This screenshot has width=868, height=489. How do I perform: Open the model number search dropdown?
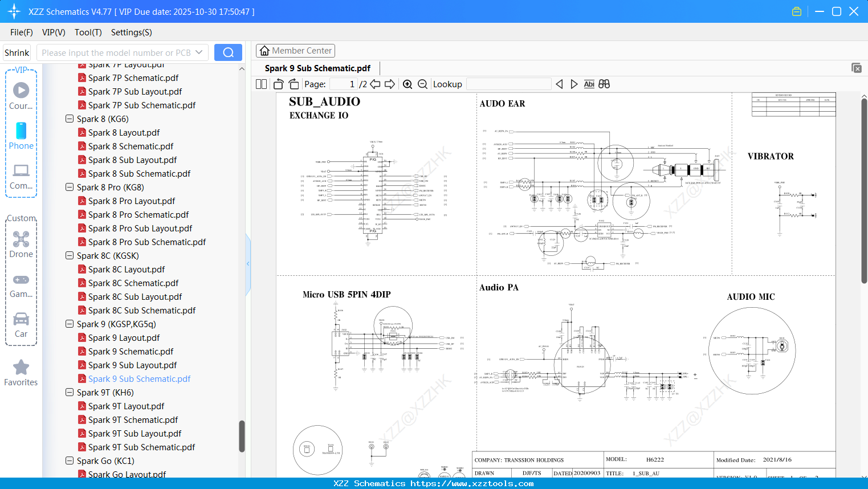tap(198, 52)
